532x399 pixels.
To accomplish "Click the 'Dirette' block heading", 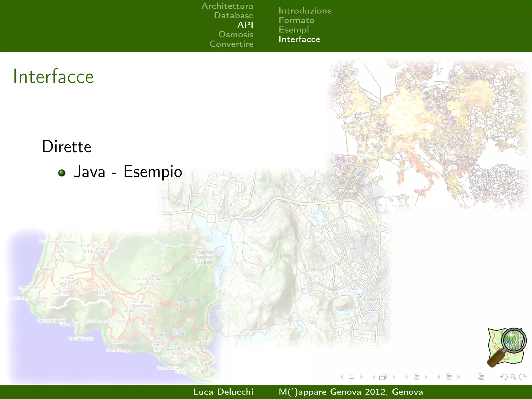I will click(67, 147).
